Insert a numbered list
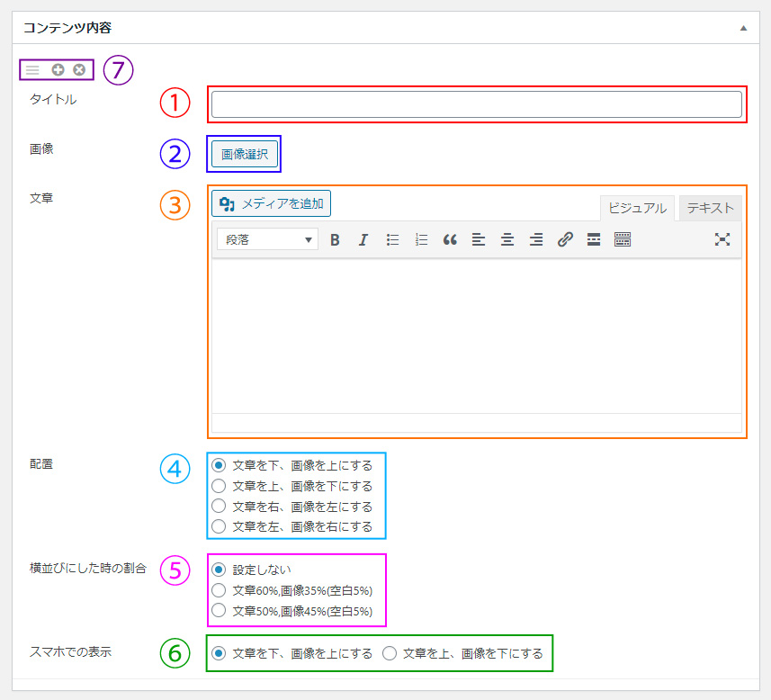771x700 pixels. click(420, 239)
